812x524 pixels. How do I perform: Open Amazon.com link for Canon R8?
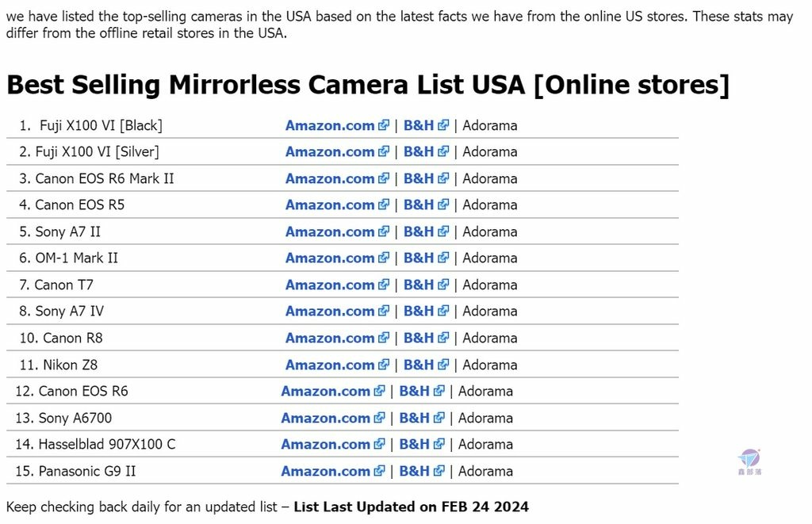[330, 338]
